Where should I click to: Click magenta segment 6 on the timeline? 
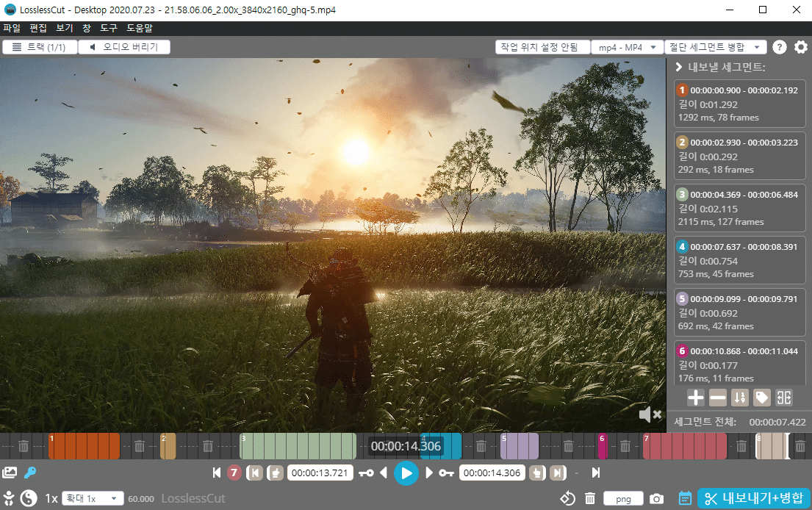[x=603, y=446]
